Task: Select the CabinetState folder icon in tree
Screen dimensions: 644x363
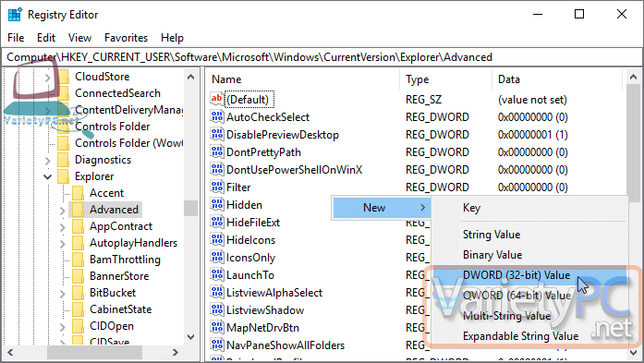Action: coord(78,309)
